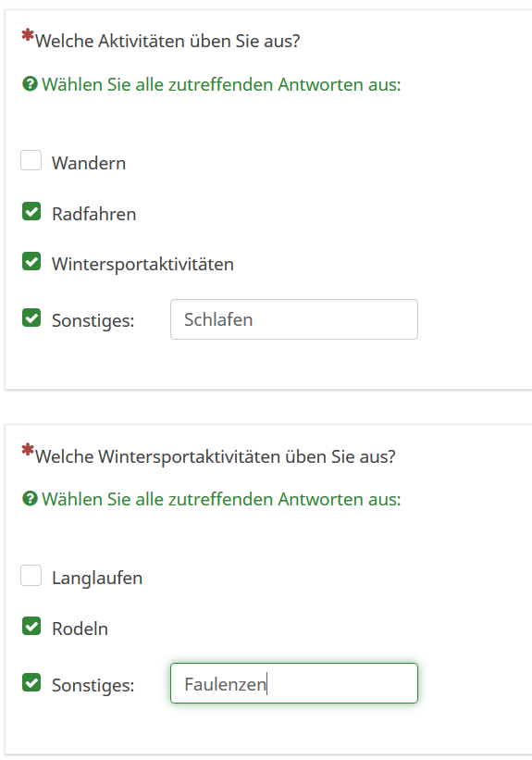The height and width of the screenshot is (760, 532).
Task: Click the red required asterisk before 'Welche Aktivitäten'
Action: pos(28,36)
